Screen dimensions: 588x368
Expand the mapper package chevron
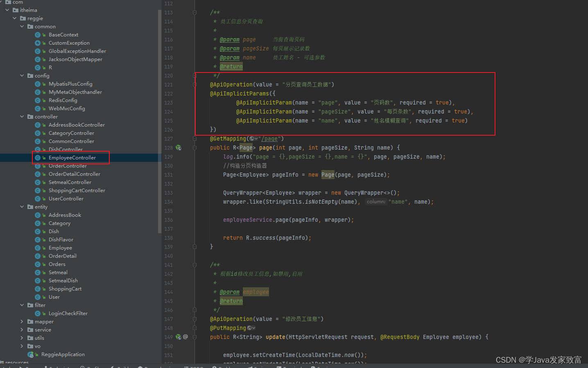(22, 322)
